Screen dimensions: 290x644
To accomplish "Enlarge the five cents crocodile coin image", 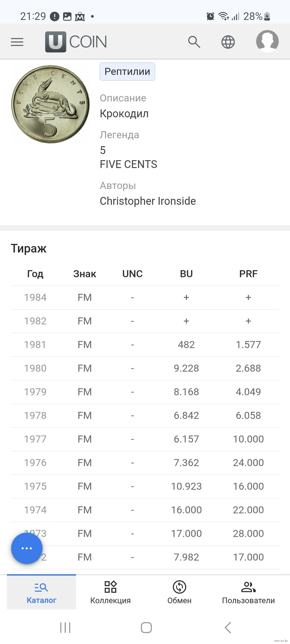I will pos(50,104).
